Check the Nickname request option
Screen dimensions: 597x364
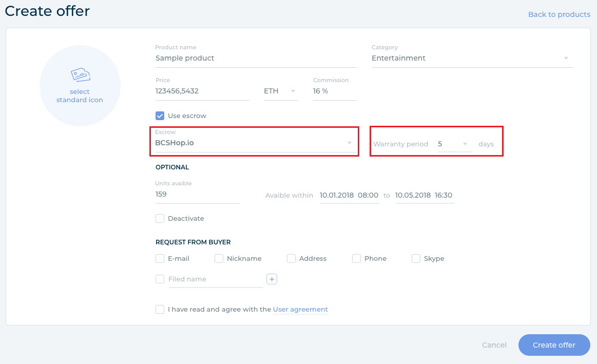219,259
